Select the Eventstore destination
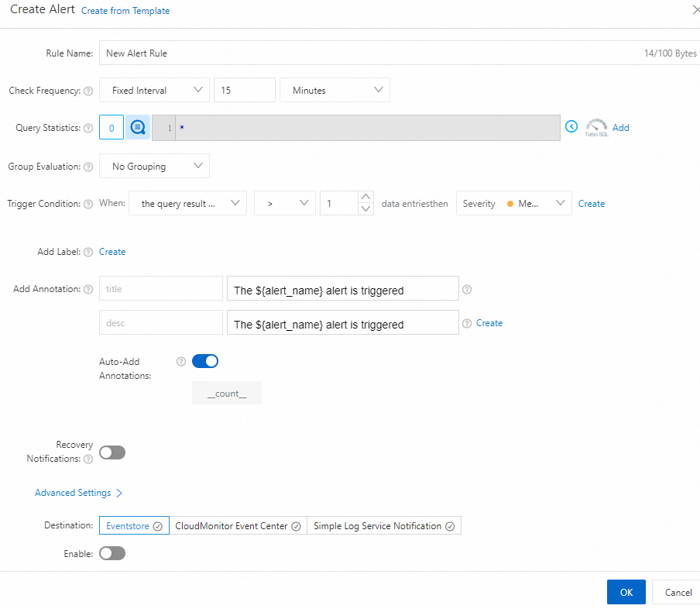This screenshot has width=700, height=609. [134, 526]
